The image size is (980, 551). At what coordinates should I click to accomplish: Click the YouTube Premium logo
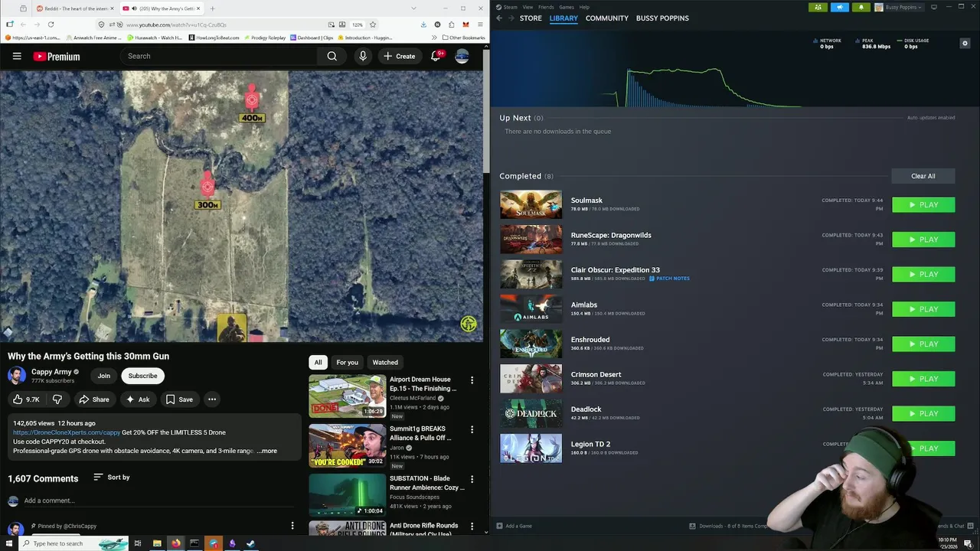(x=57, y=57)
